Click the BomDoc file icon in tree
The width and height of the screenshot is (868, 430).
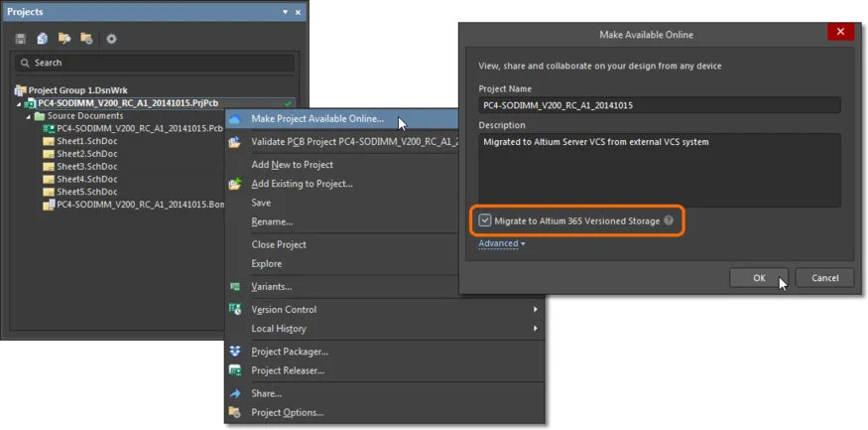(x=49, y=205)
